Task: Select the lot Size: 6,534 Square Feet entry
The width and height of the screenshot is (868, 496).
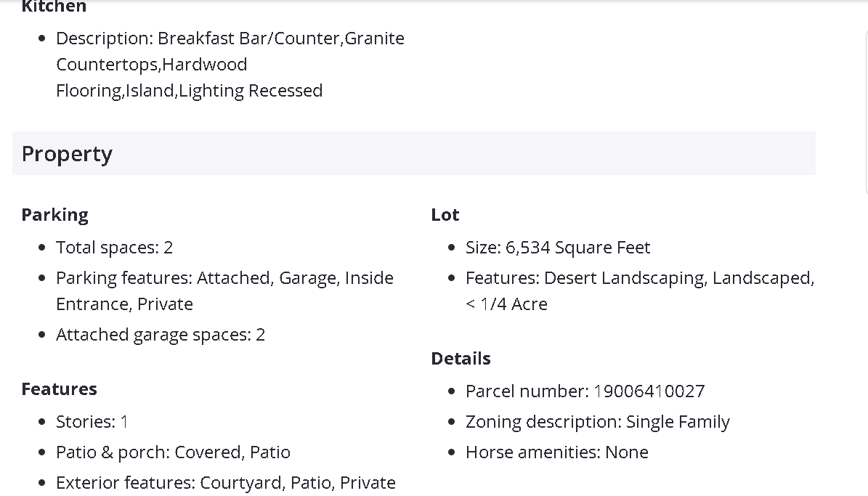Action: [557, 248]
